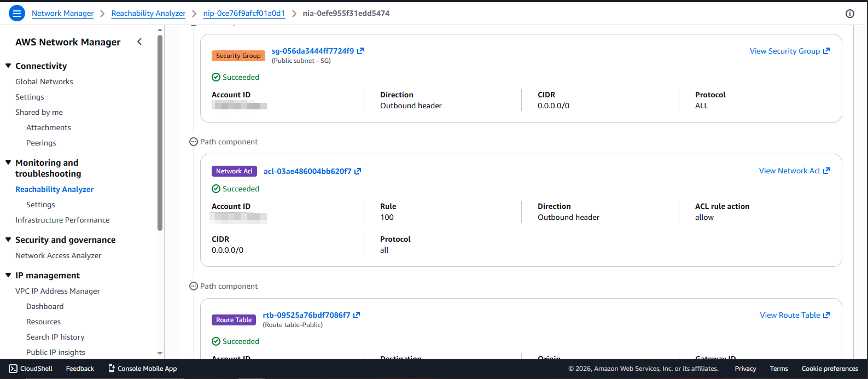Click the Route Table badge
The height and width of the screenshot is (379, 868).
(234, 320)
